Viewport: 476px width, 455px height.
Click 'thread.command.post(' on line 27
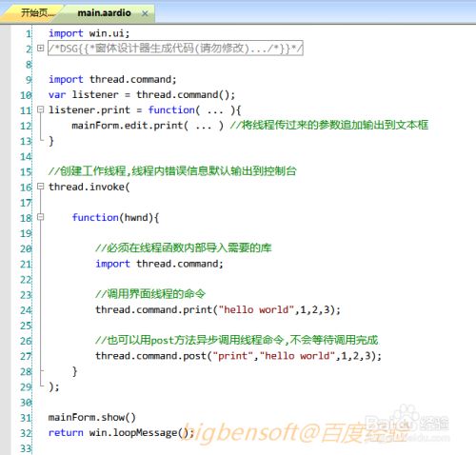(153, 356)
